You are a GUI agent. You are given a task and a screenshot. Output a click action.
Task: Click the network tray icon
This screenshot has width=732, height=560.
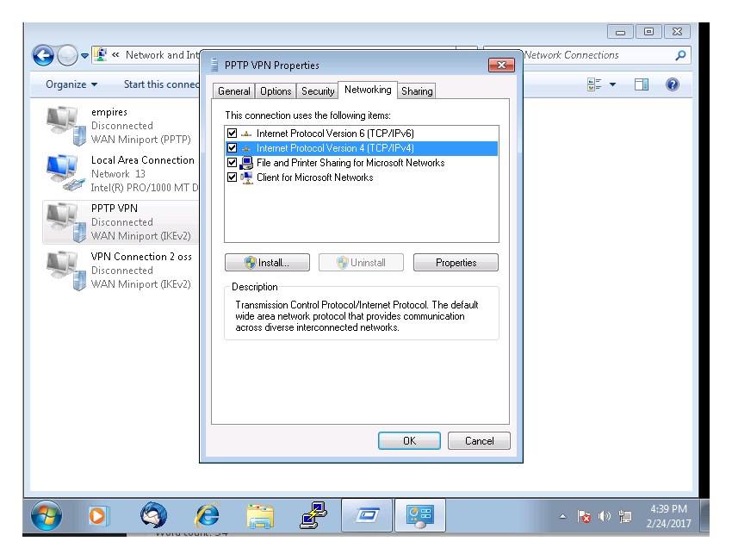(624, 516)
